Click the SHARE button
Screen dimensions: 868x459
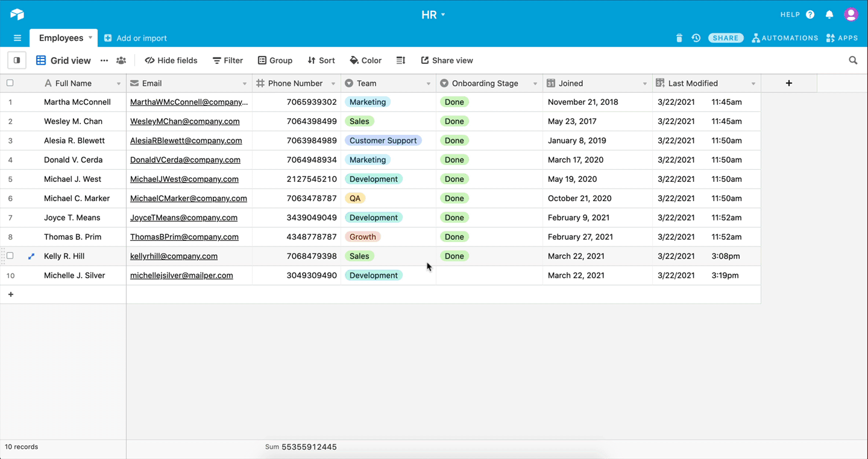725,38
